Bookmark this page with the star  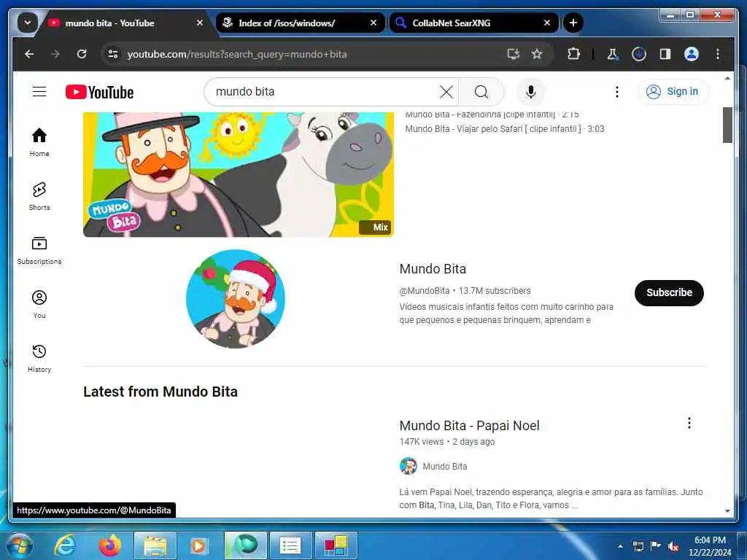click(x=537, y=54)
